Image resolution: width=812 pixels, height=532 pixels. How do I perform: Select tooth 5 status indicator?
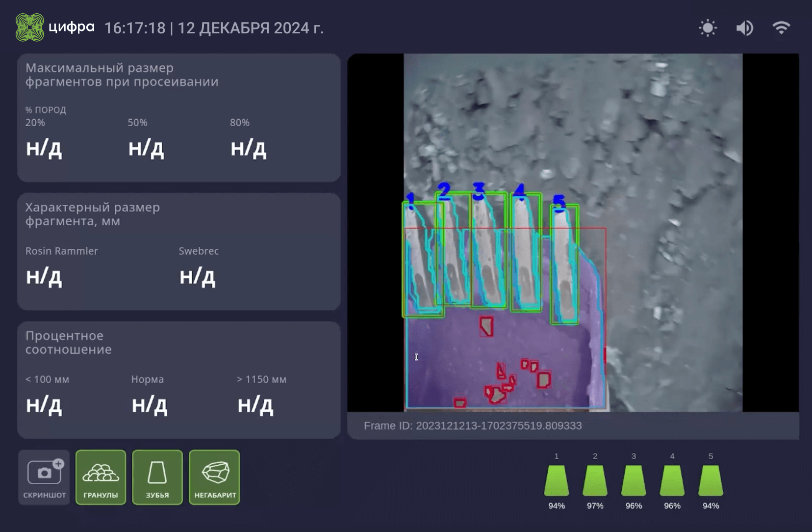tap(711, 481)
